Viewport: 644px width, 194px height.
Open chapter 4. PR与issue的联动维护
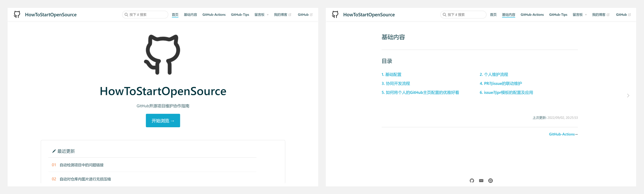pyautogui.click(x=501, y=83)
